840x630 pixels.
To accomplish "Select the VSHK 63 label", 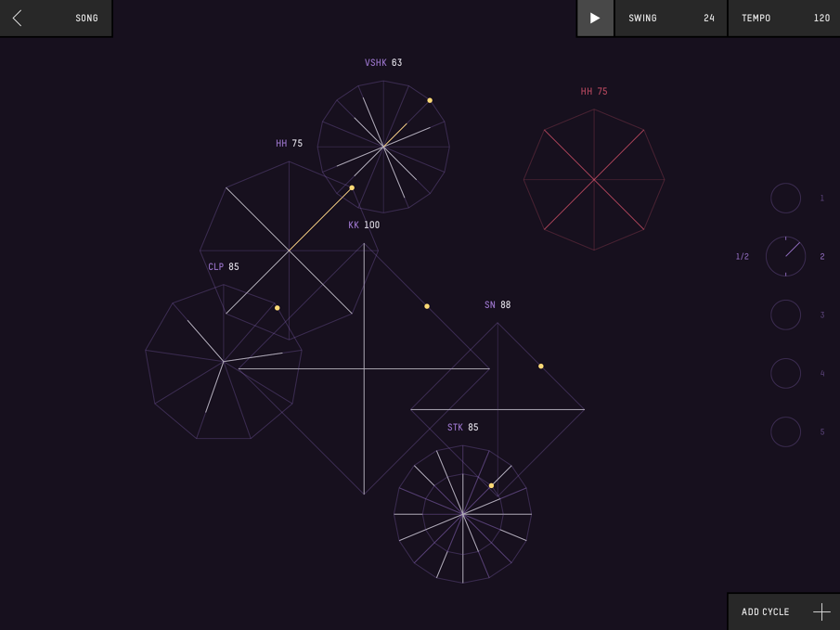I will point(383,63).
